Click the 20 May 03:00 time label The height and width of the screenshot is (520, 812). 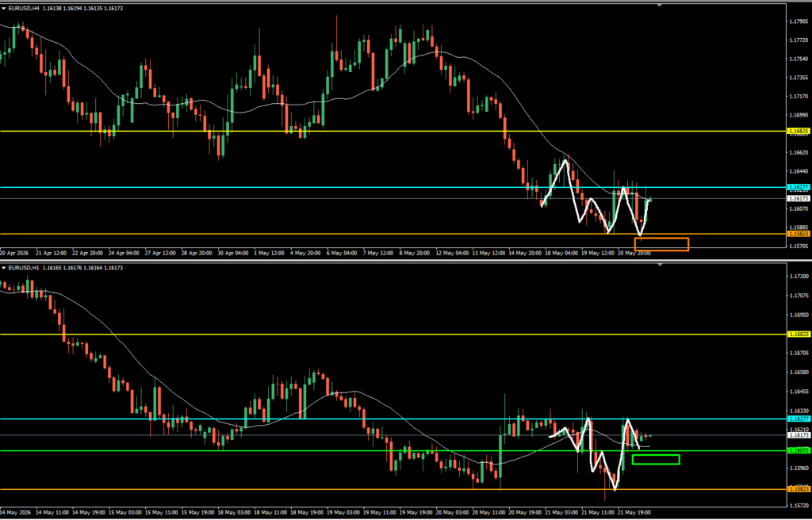(452, 512)
